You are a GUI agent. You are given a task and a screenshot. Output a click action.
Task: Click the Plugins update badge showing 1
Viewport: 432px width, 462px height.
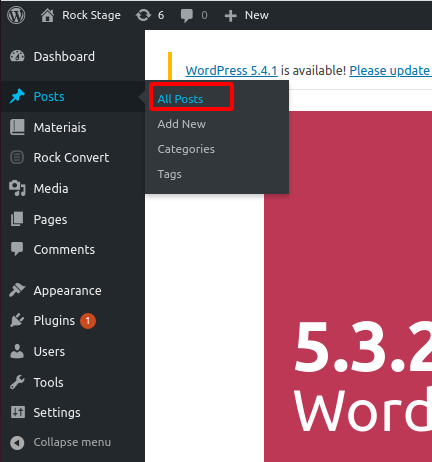pyautogui.click(x=88, y=321)
